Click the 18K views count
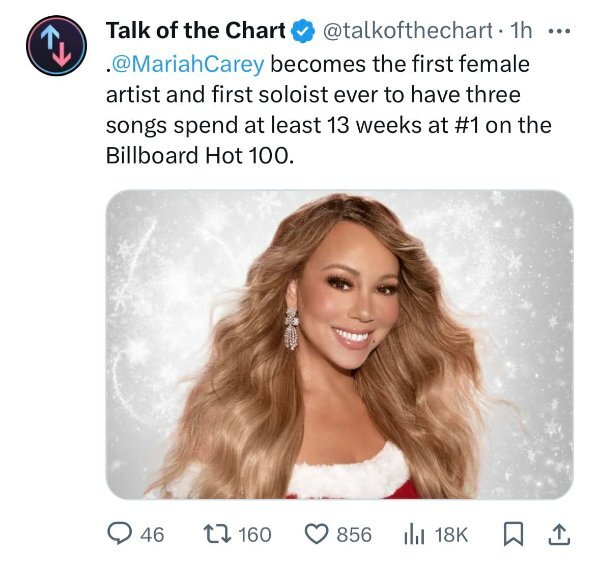600x561 pixels. point(449,534)
